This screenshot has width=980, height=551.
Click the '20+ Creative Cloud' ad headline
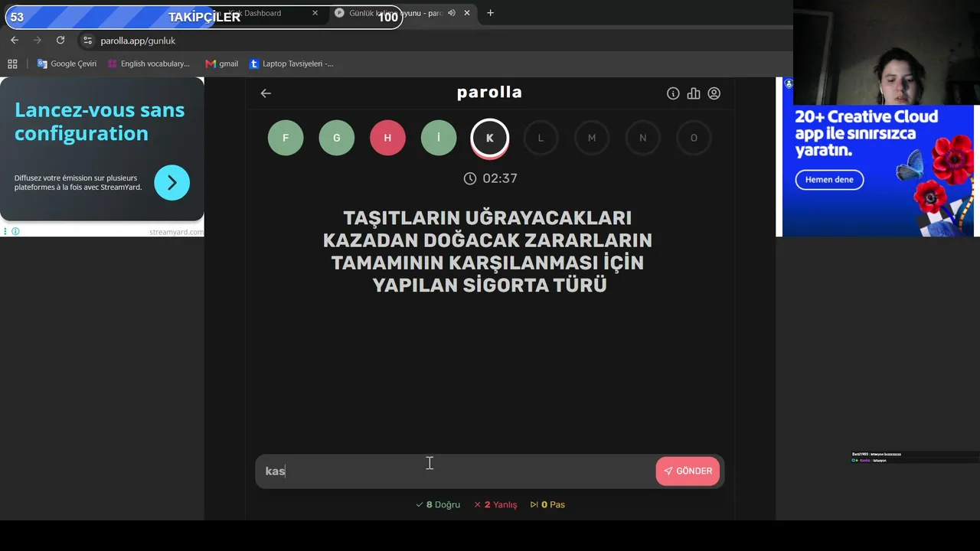866,133
